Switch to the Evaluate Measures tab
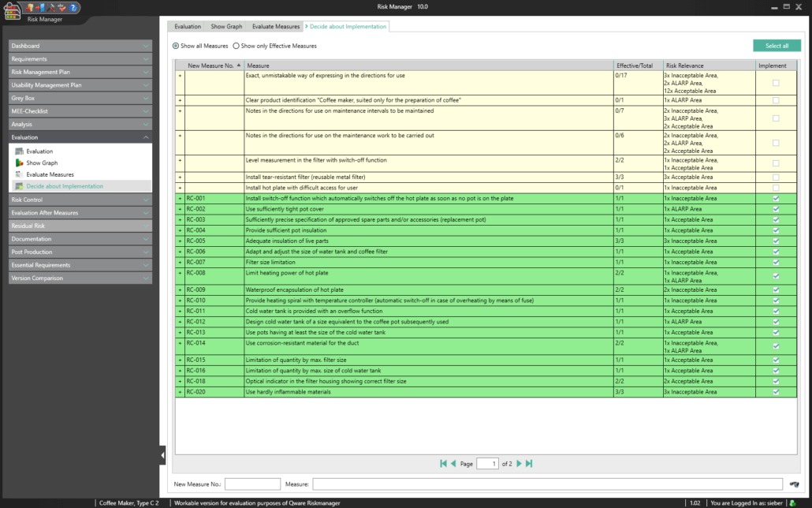This screenshot has height=508, width=812. pyautogui.click(x=276, y=27)
